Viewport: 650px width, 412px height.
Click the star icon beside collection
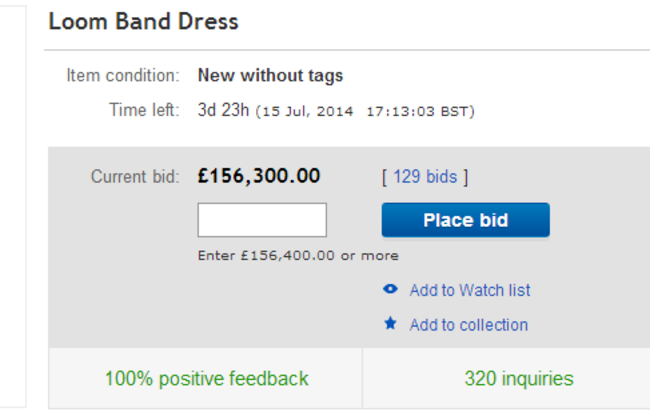(390, 323)
